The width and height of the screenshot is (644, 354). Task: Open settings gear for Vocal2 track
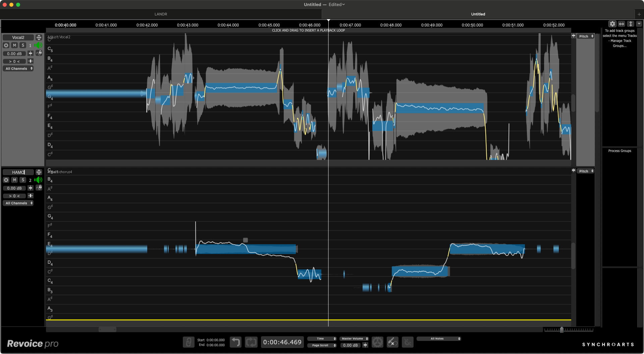click(6, 45)
